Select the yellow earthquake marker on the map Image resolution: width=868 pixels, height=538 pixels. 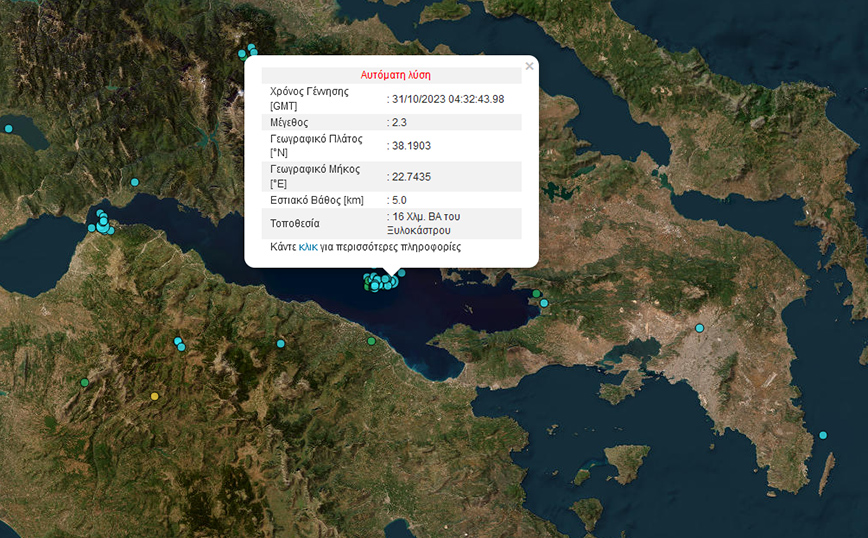[x=154, y=397]
